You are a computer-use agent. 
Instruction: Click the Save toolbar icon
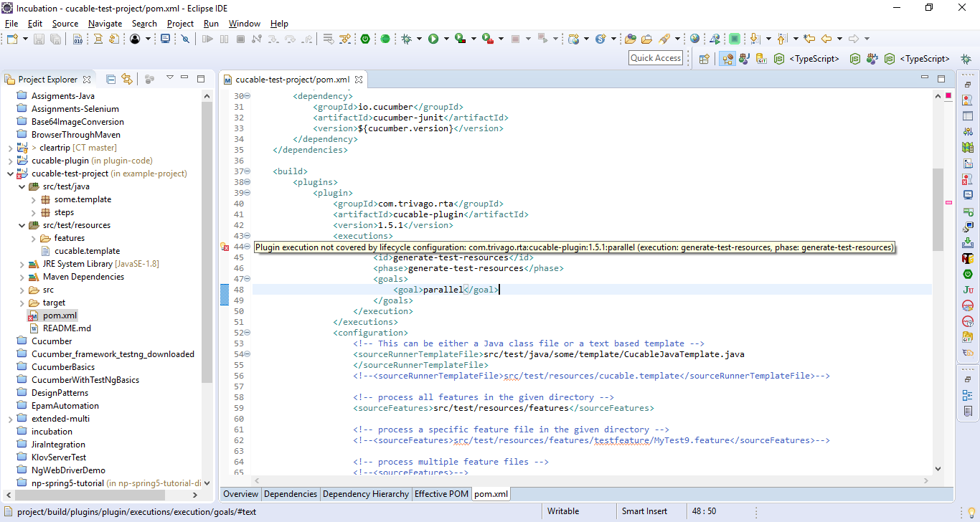(39, 39)
